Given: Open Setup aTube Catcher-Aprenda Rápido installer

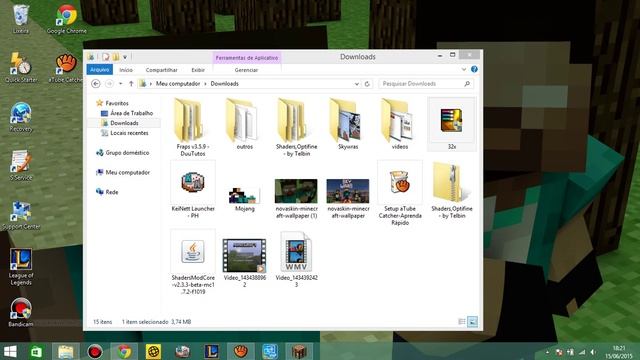Looking at the screenshot, I should click(x=400, y=193).
